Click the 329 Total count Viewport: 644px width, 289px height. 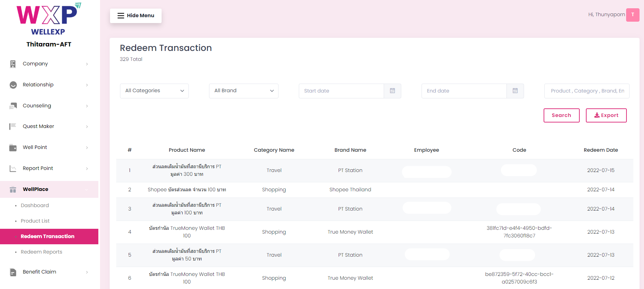131,59
